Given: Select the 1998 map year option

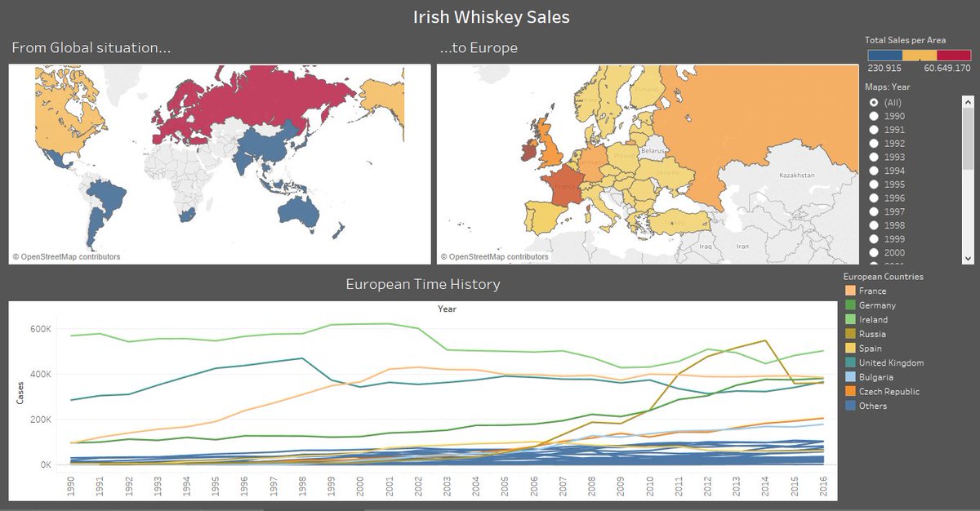Looking at the screenshot, I should pos(874,225).
